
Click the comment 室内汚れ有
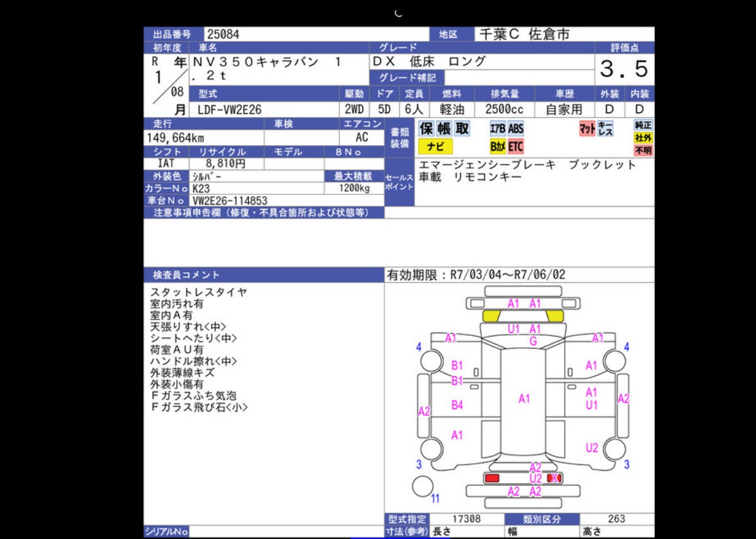(177, 304)
